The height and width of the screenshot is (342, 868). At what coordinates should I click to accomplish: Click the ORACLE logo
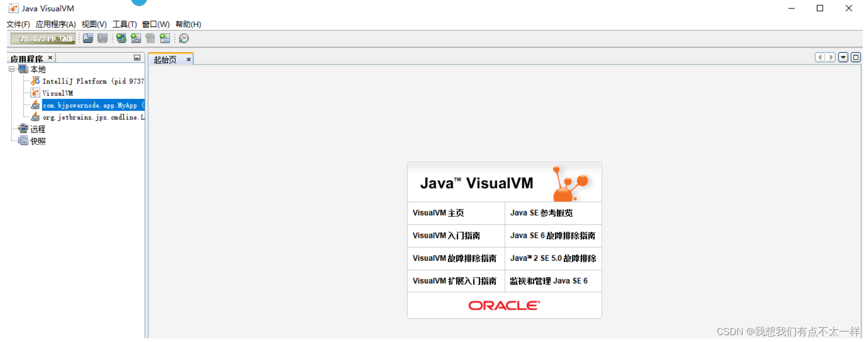(504, 306)
